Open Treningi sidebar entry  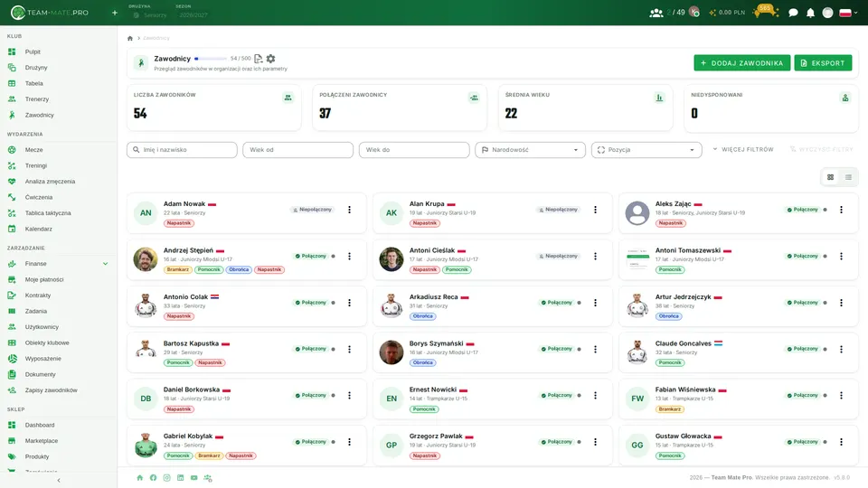tap(35, 165)
